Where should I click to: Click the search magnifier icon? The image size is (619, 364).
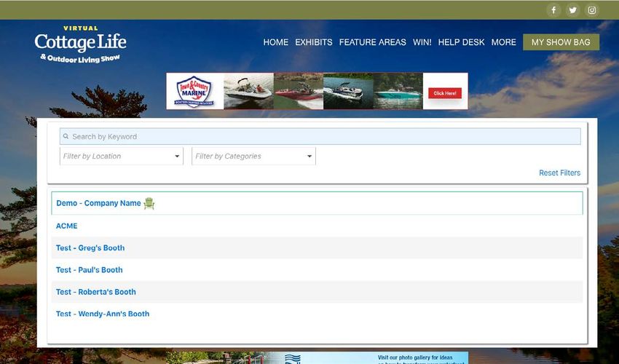pos(66,136)
